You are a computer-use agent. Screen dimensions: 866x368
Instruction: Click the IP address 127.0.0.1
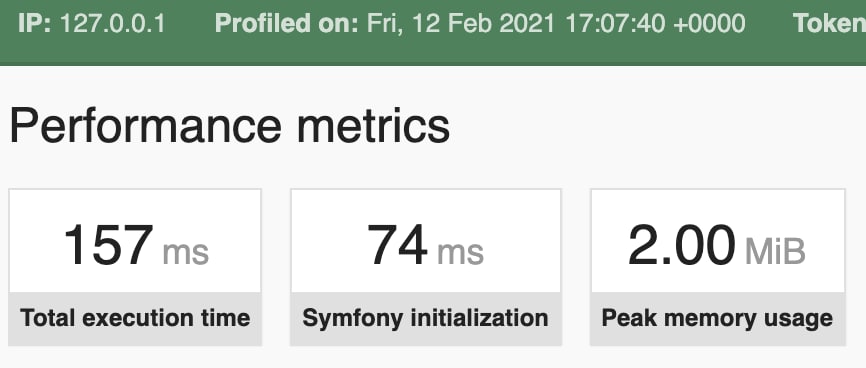[112, 24]
